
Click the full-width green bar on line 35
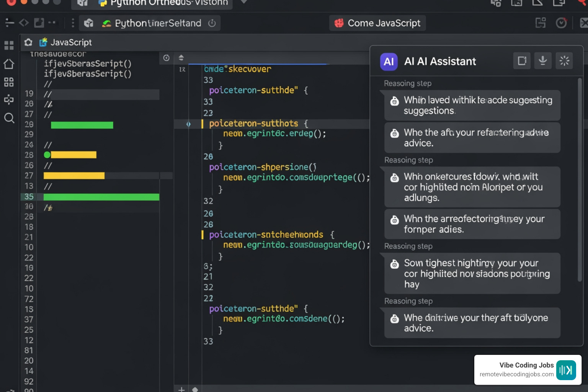pyautogui.click(x=101, y=197)
